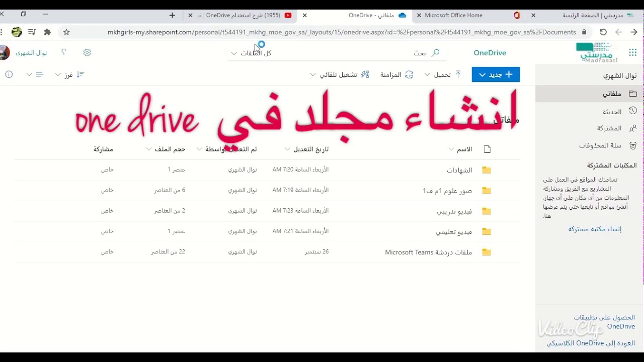Click the view options list icon

coord(40,74)
